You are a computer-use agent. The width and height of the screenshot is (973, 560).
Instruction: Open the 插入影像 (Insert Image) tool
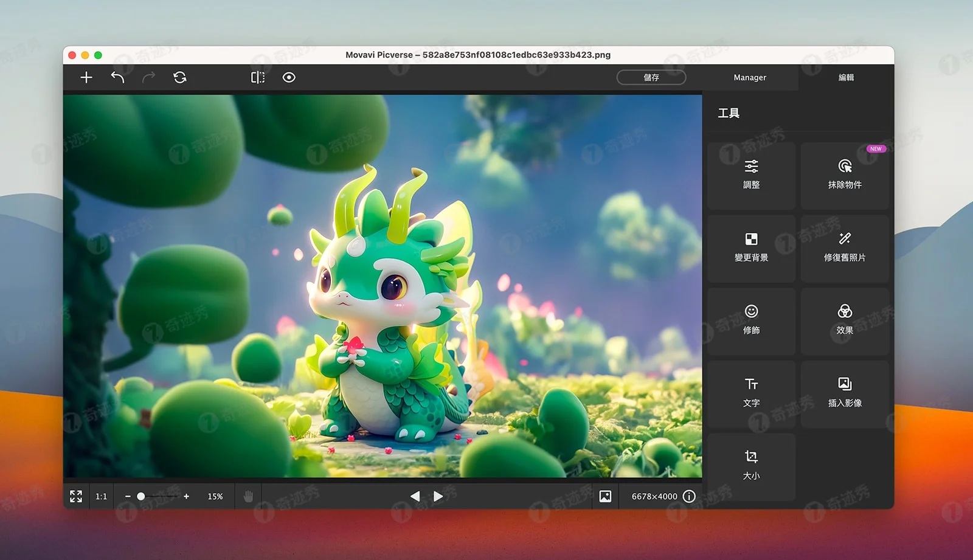[845, 393]
